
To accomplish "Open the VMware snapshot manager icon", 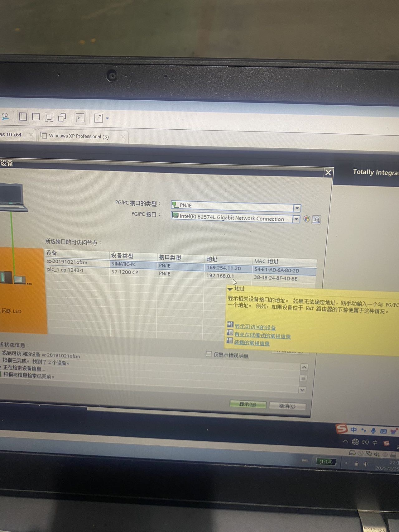I will 5,117.
